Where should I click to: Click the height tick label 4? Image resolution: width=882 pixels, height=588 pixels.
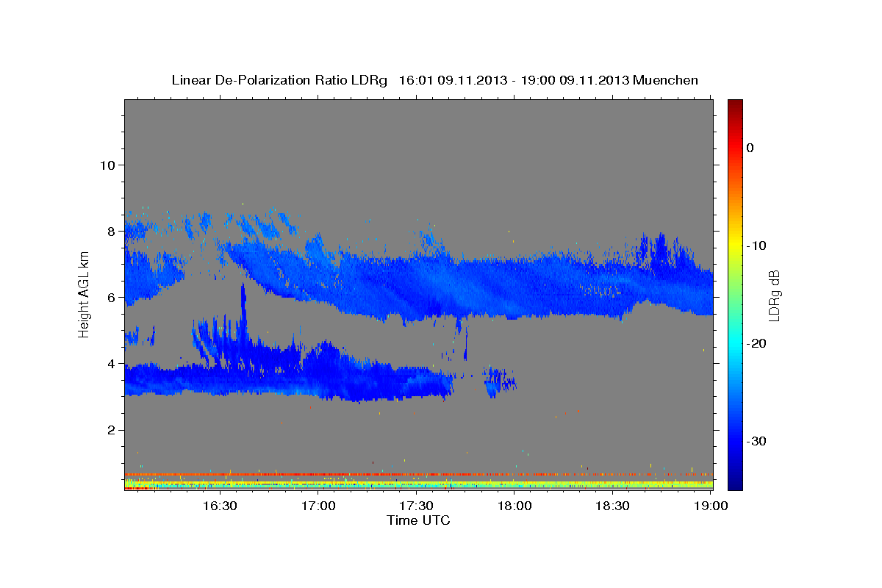[112, 364]
